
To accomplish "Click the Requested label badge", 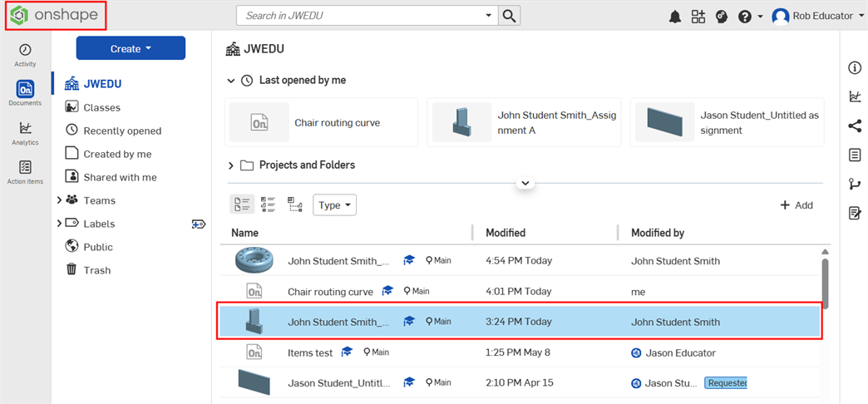I will click(x=726, y=382).
